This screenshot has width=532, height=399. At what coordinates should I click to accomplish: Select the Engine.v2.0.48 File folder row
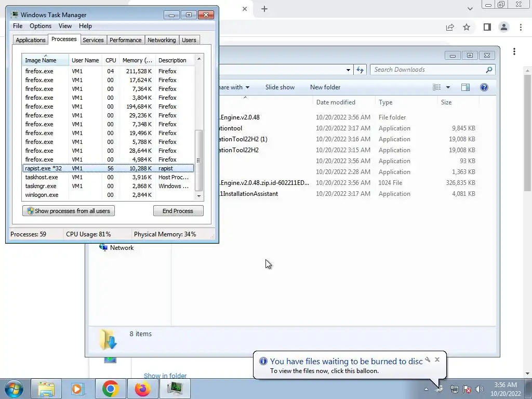click(349, 117)
